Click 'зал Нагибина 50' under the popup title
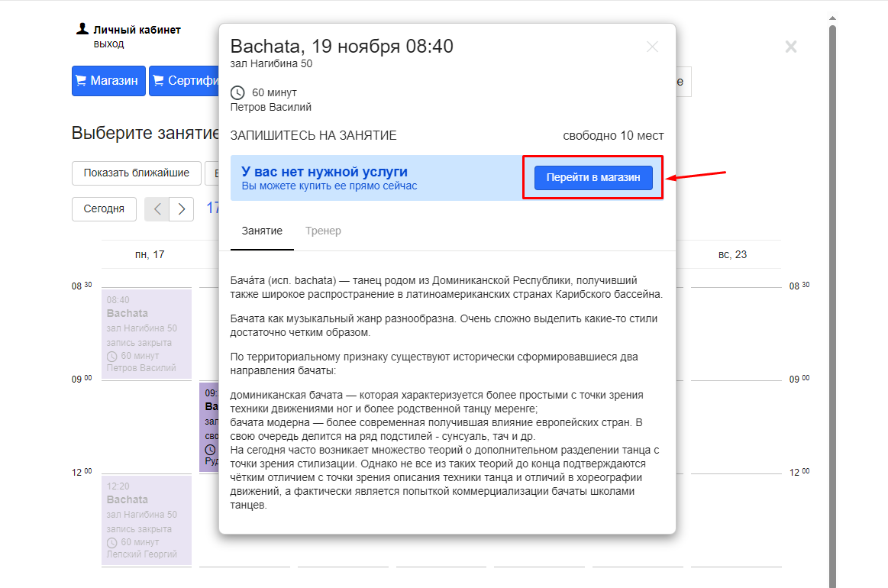The width and height of the screenshot is (888, 588). [271, 63]
